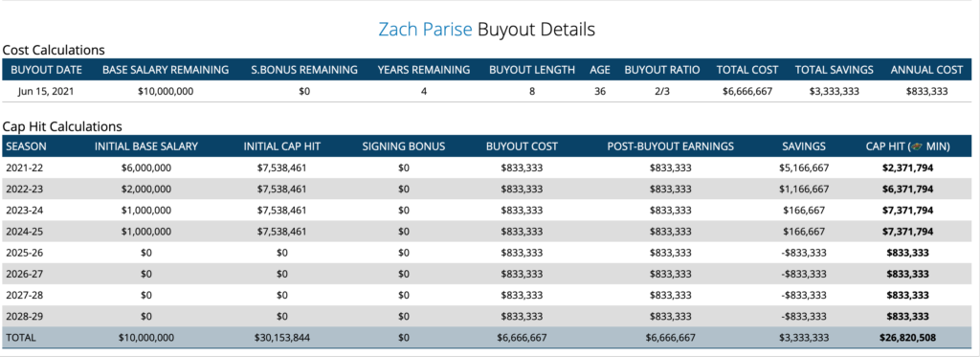Click the $5,166,667 savings value
980x357 pixels.
coord(803,167)
